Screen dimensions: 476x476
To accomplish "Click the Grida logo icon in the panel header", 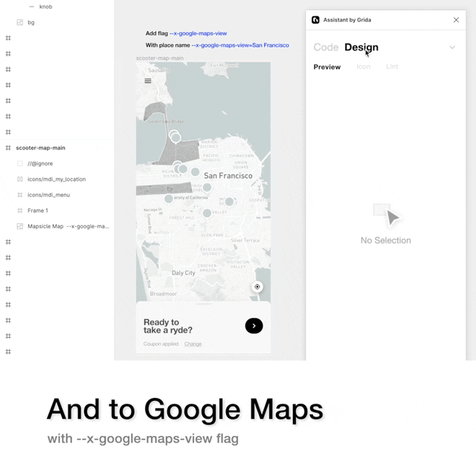I will pos(315,20).
